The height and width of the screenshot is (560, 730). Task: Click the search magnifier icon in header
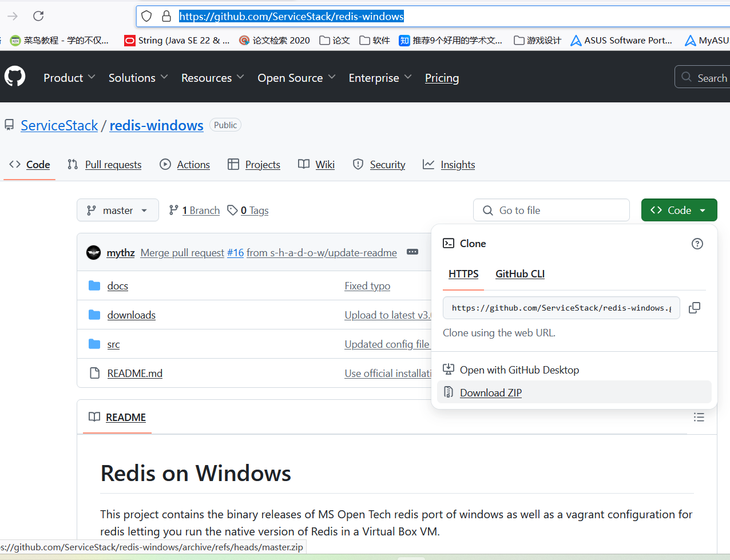[x=687, y=77]
